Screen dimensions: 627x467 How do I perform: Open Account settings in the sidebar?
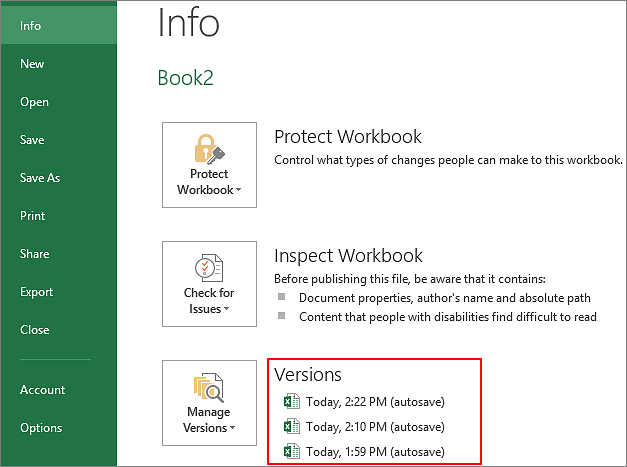(x=42, y=390)
